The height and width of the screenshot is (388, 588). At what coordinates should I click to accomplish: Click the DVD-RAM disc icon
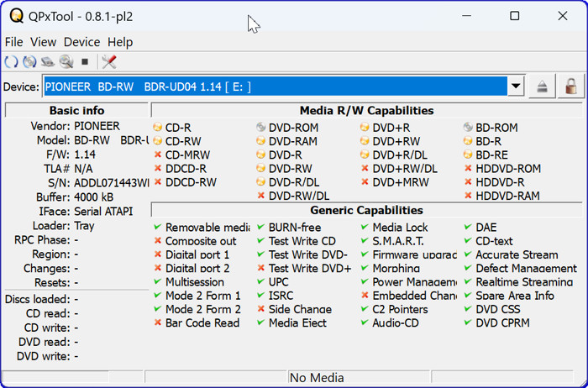(260, 140)
